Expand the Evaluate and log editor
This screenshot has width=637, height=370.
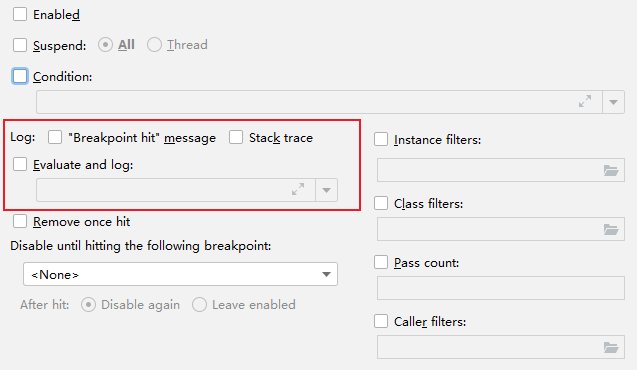point(298,189)
